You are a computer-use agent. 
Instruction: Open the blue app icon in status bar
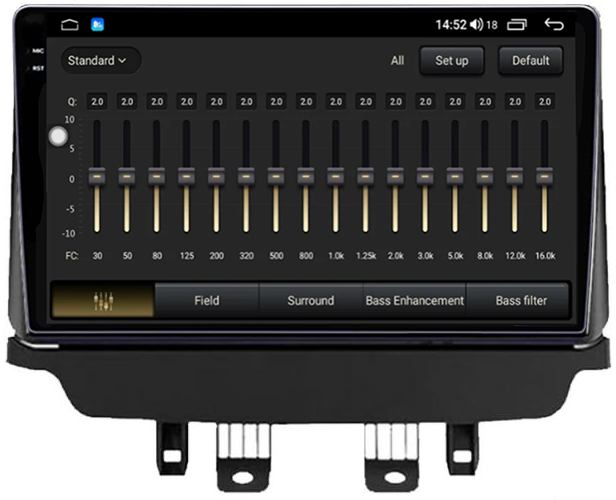coord(99,23)
